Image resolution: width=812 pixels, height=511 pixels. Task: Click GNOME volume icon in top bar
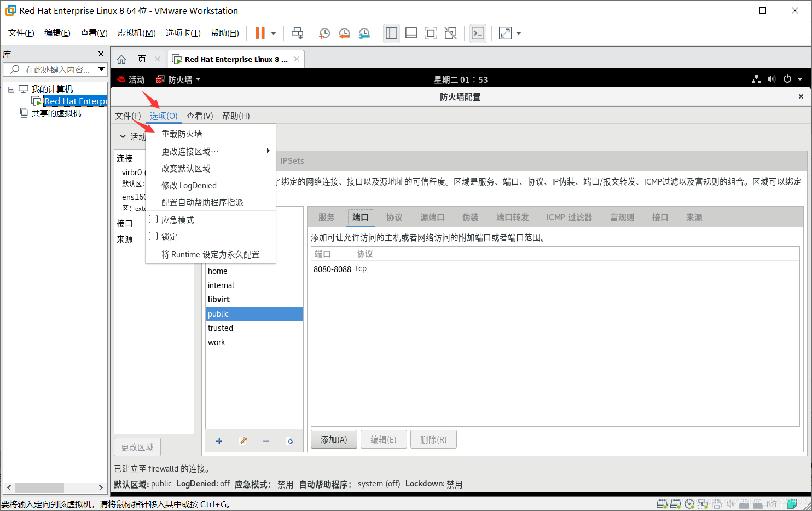pos(772,79)
